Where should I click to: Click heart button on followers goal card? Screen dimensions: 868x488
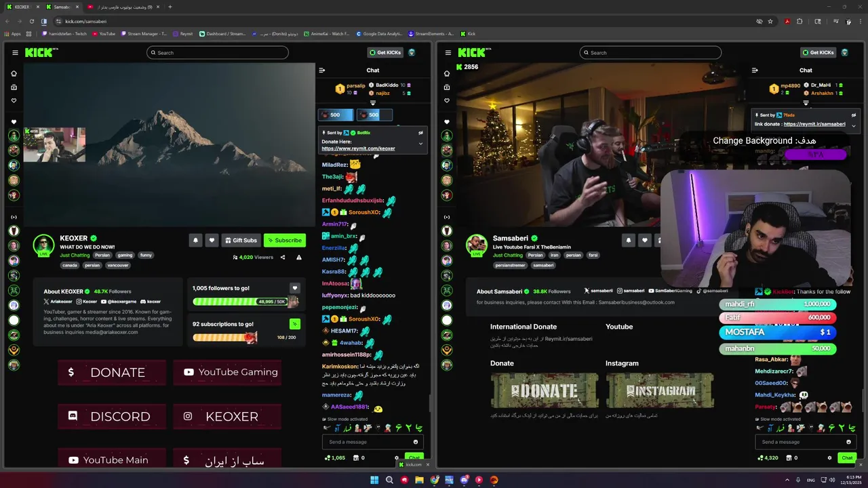(294, 288)
